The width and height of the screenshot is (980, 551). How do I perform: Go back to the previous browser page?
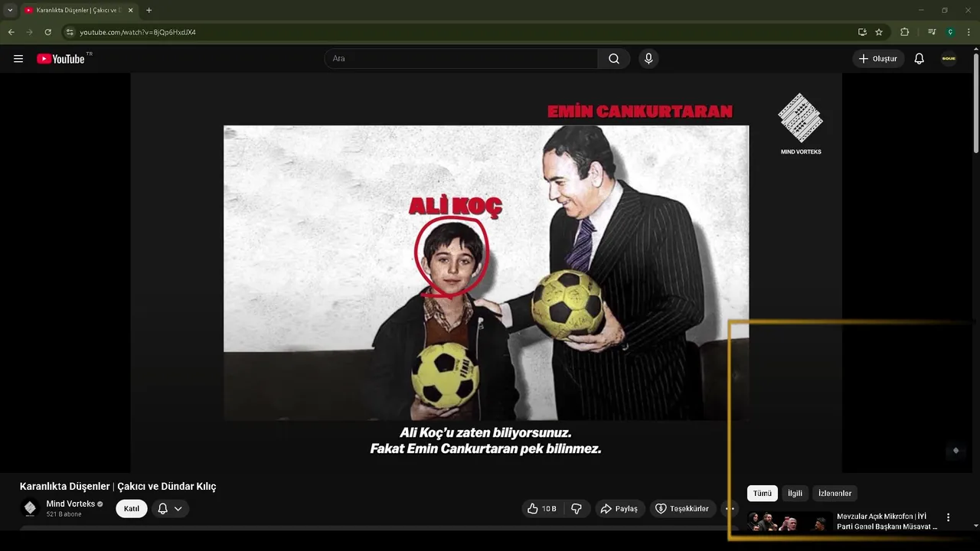click(x=11, y=32)
